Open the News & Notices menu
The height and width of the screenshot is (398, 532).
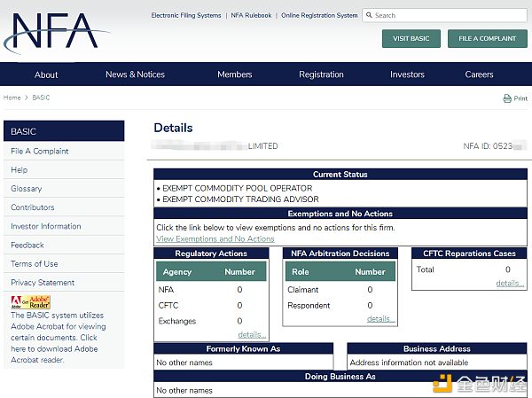coord(135,74)
